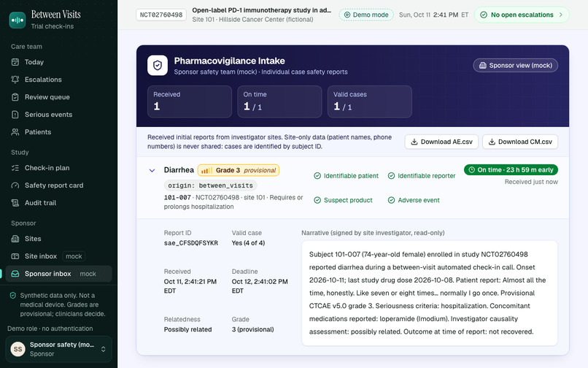This screenshot has height=368, width=588.
Task: Click the Check-in plan checklist icon
Action: pyautogui.click(x=15, y=168)
